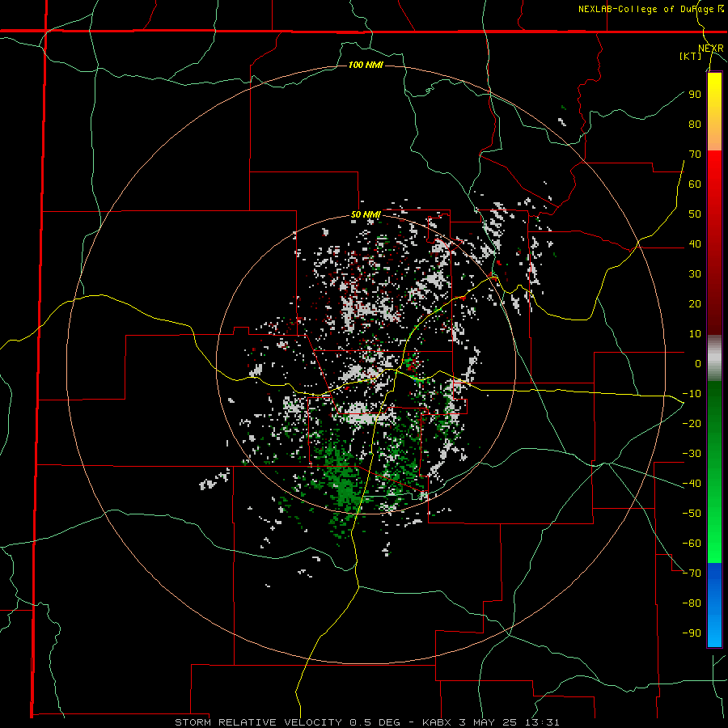The height and width of the screenshot is (728, 728).
Task: Click the -60 value on the velocity scale
Action: click(692, 544)
